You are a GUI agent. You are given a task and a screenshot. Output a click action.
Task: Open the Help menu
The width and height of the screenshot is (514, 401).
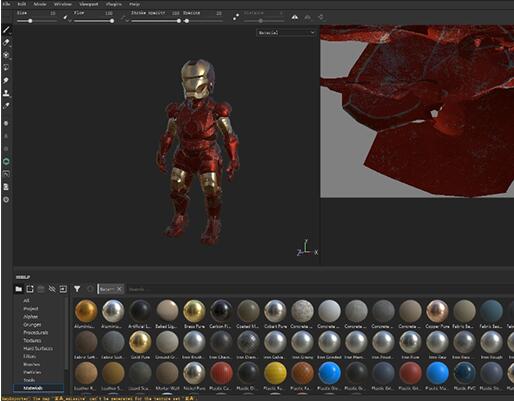tap(134, 4)
